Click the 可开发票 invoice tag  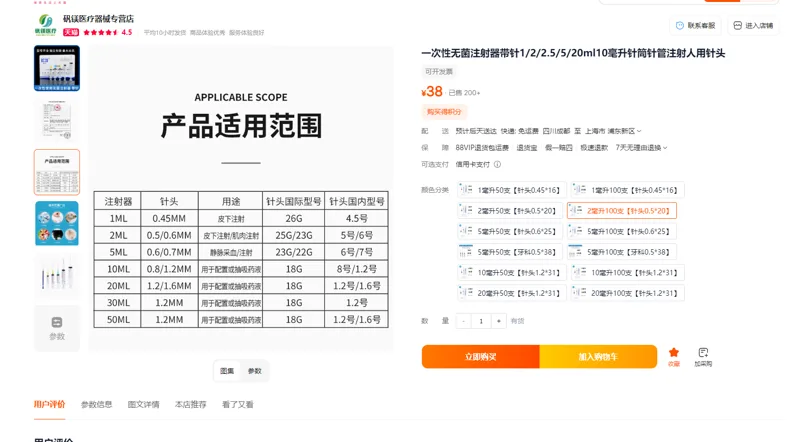[439, 71]
